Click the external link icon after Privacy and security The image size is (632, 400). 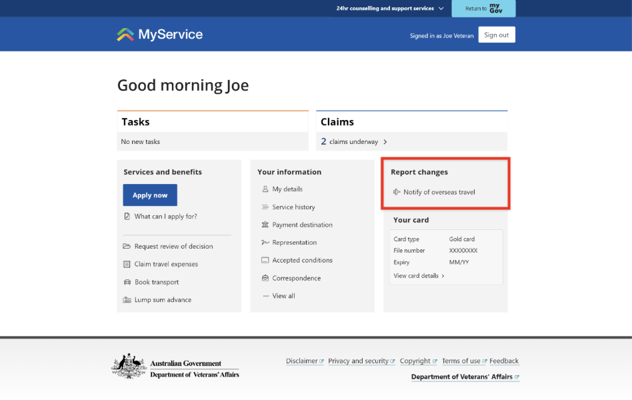coord(392,361)
